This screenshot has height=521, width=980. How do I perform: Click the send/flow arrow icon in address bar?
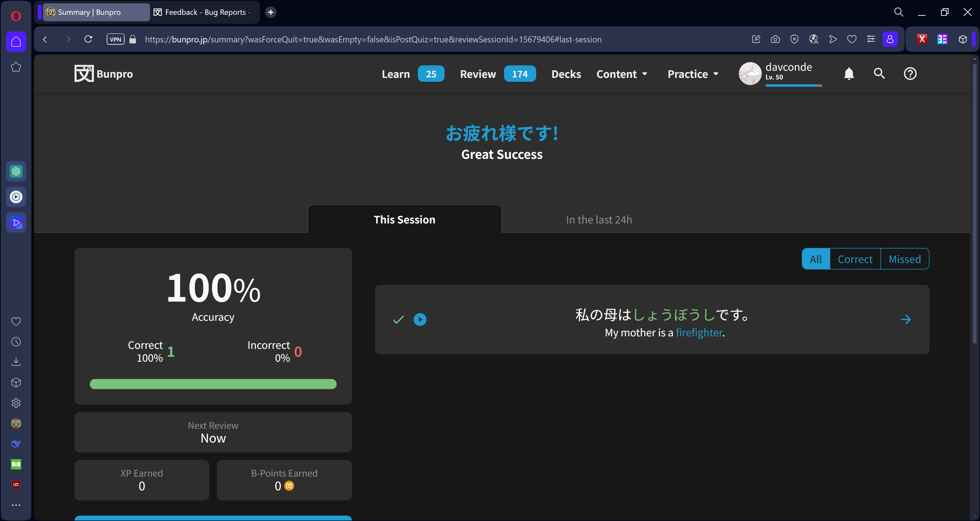833,39
